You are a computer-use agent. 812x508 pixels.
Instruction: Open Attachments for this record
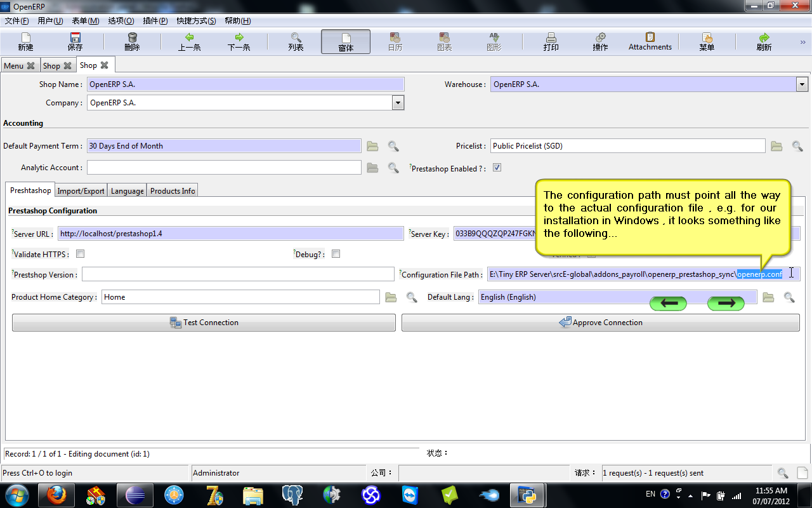click(x=650, y=42)
